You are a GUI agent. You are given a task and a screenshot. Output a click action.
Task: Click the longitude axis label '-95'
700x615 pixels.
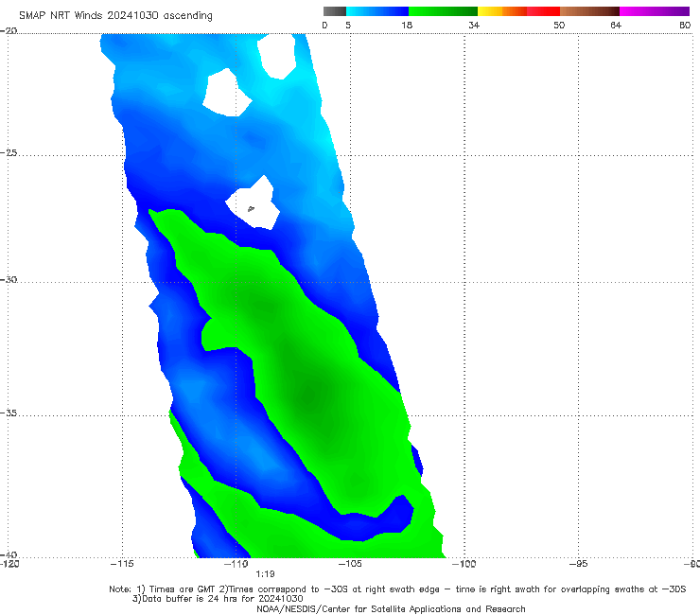(x=578, y=564)
